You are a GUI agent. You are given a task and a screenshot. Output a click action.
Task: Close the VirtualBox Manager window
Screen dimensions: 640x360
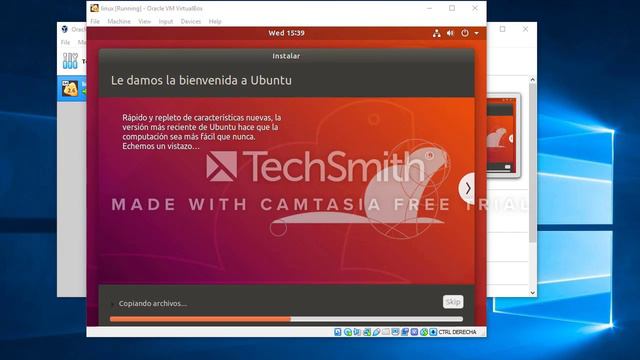click(x=525, y=29)
